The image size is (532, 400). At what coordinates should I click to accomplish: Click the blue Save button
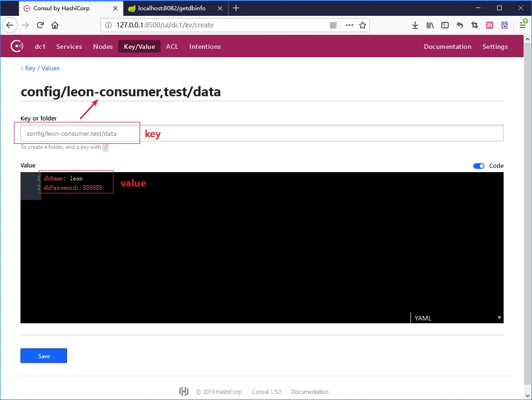(44, 356)
